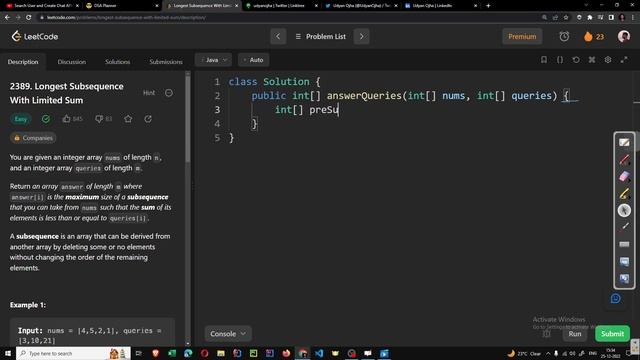
Task: Select the pink eraser annotation tool
Action: tap(624, 176)
